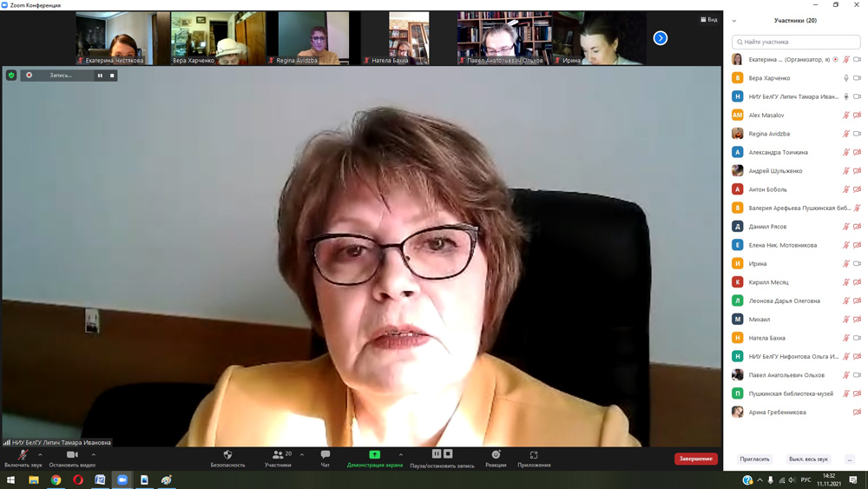This screenshot has height=489, width=868.
Task: Expand screen share options arrow
Action: pyautogui.click(x=401, y=454)
